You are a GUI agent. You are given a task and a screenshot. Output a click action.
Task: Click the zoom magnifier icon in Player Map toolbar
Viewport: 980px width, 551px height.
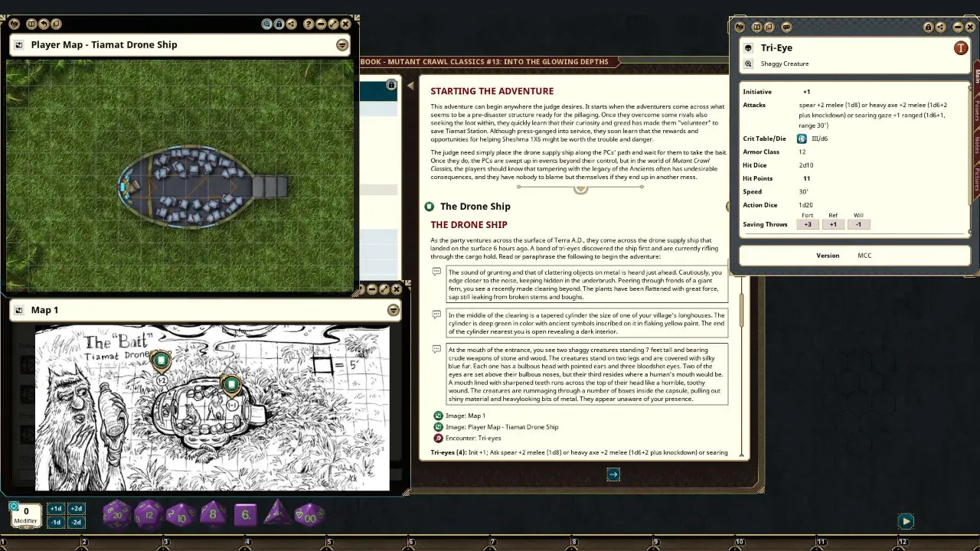pyautogui.click(x=266, y=24)
